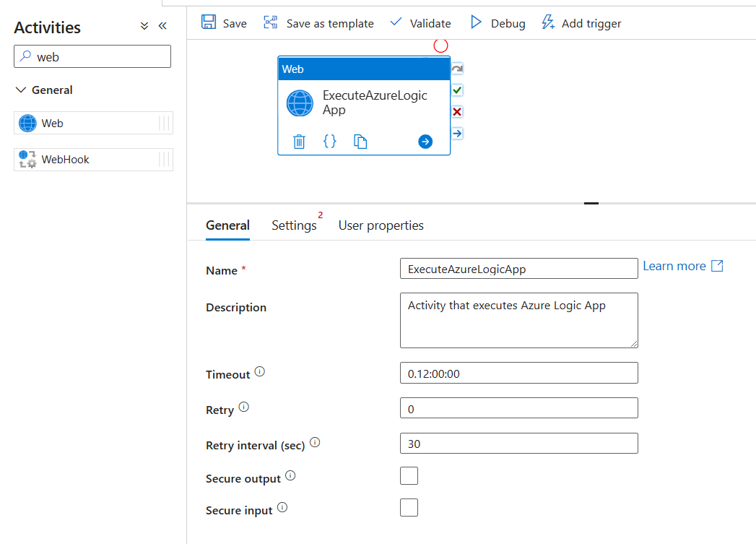Image resolution: width=756 pixels, height=544 pixels.
Task: Click the Save as template icon
Action: click(271, 22)
